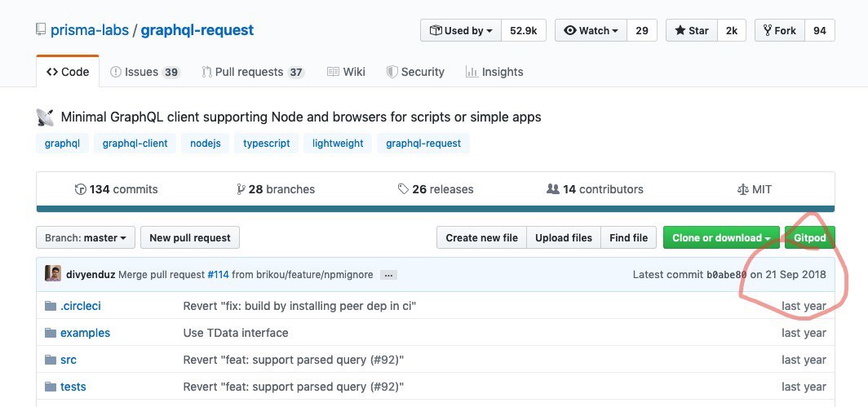Click the language breakdown color bar
868x407 pixels.
436,209
